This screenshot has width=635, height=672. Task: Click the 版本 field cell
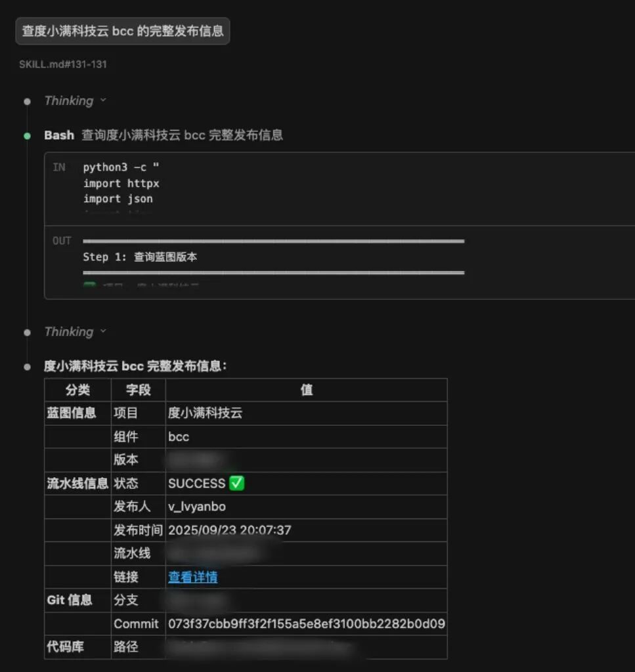tap(138, 460)
